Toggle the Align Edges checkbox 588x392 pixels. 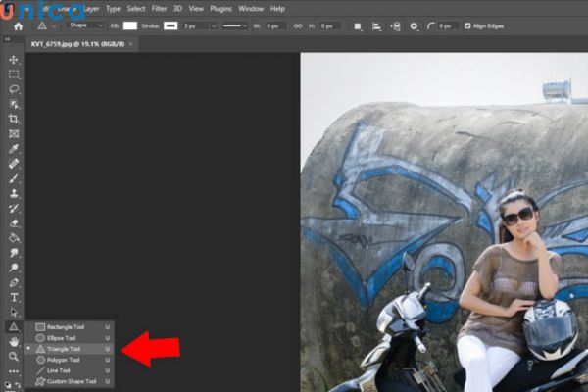coord(467,25)
